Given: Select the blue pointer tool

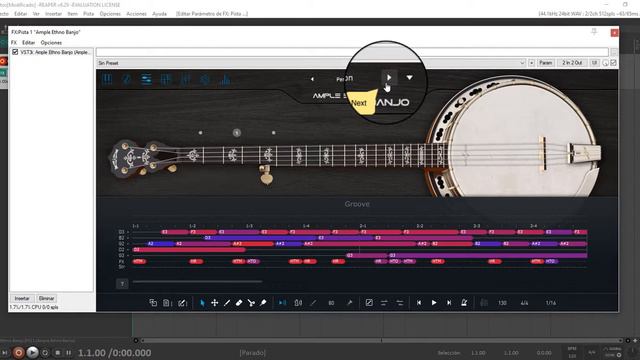Looking at the screenshot, I should point(202,302).
